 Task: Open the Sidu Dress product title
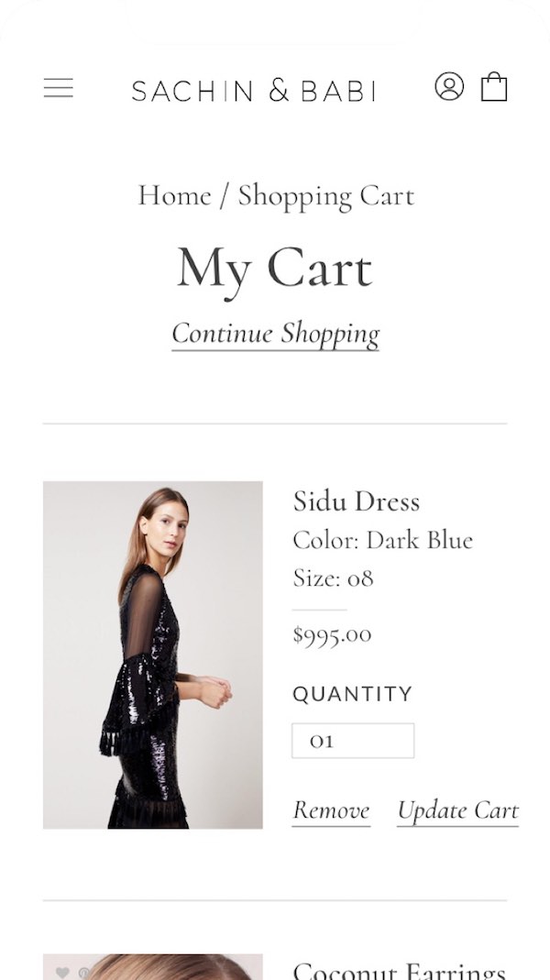356,501
